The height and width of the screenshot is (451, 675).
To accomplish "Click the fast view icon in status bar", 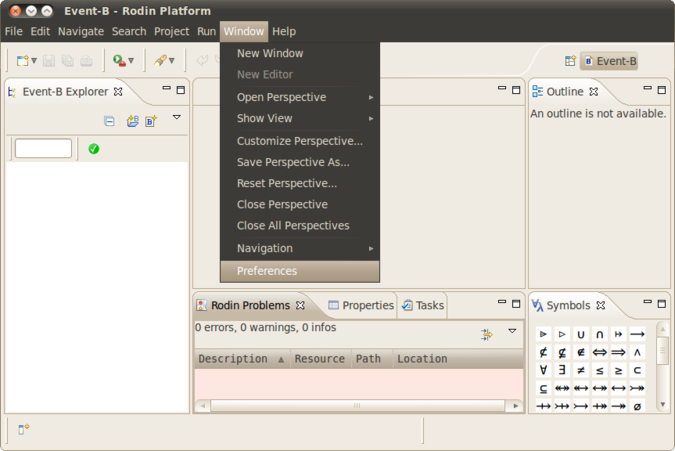I will [x=24, y=429].
